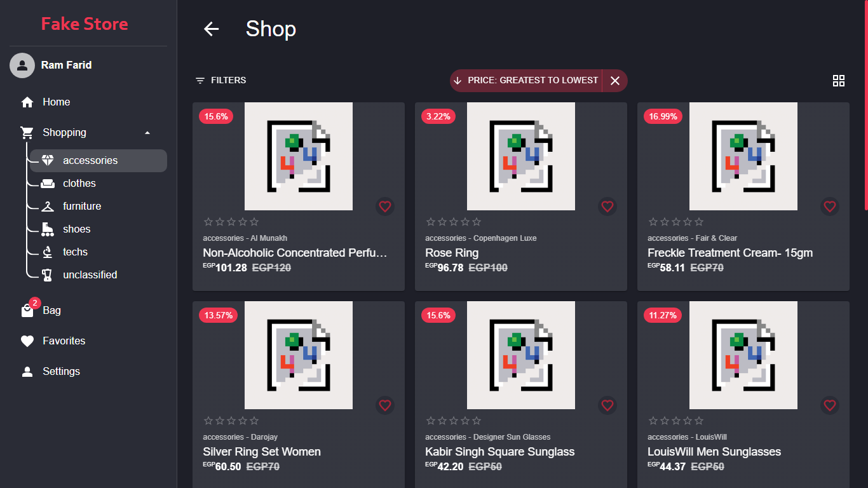The height and width of the screenshot is (488, 868).
Task: Open the LouisWill Men Sunglasses product title
Action: 714,452
